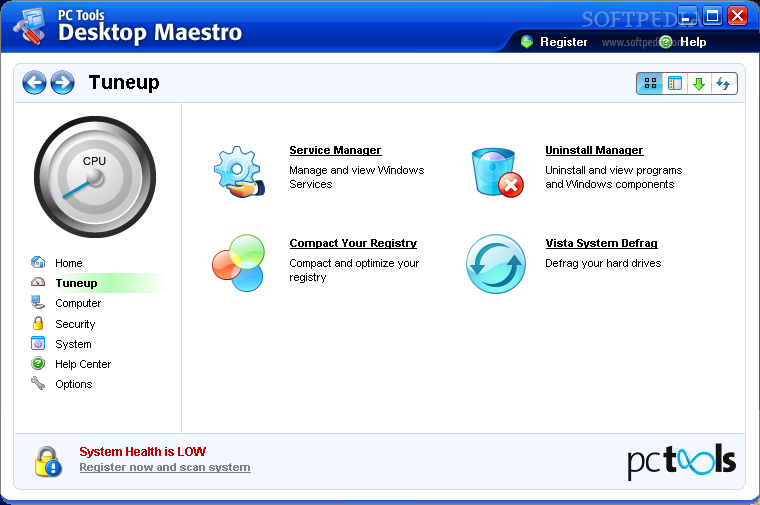The height and width of the screenshot is (505, 760).
Task: Click the Tuneup page heading
Action: 124,82
